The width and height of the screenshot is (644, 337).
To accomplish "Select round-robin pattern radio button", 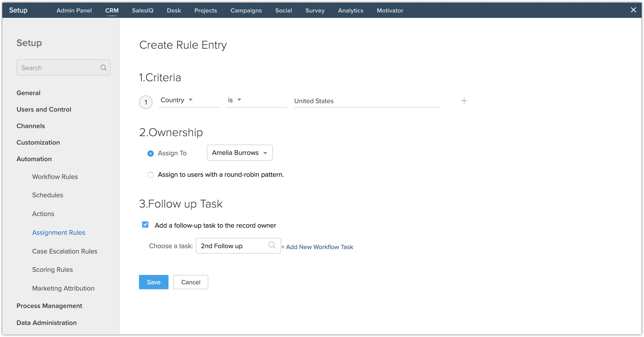I will point(151,175).
